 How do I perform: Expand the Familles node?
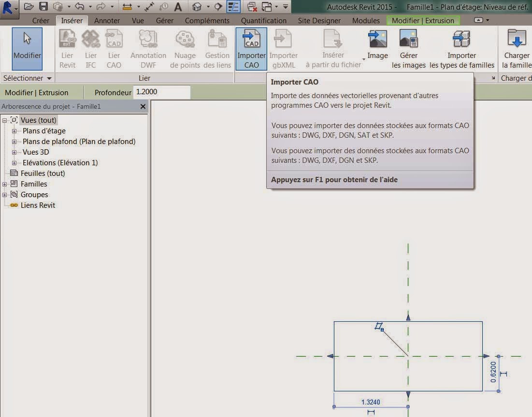[4, 184]
